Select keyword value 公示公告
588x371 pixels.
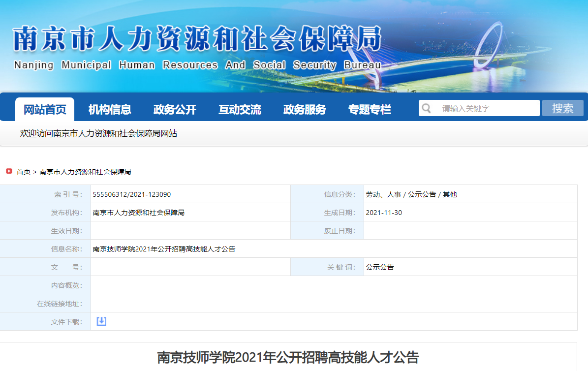pyautogui.click(x=380, y=267)
